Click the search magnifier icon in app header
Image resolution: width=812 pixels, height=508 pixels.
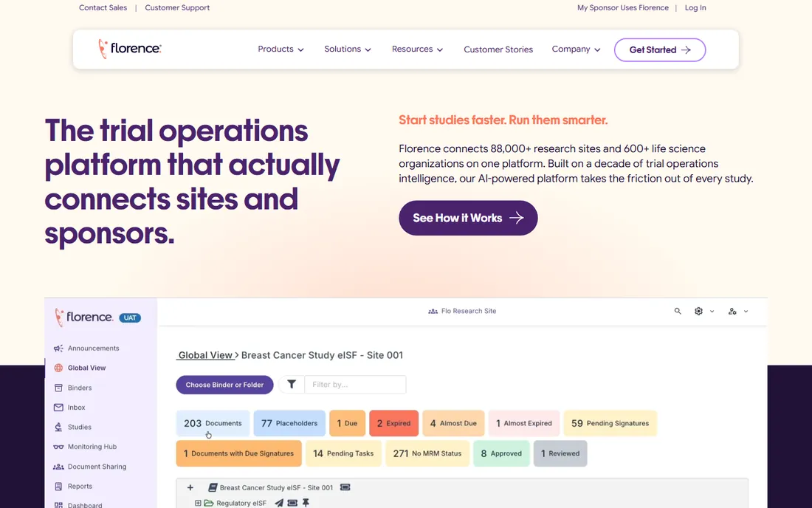[678, 311]
